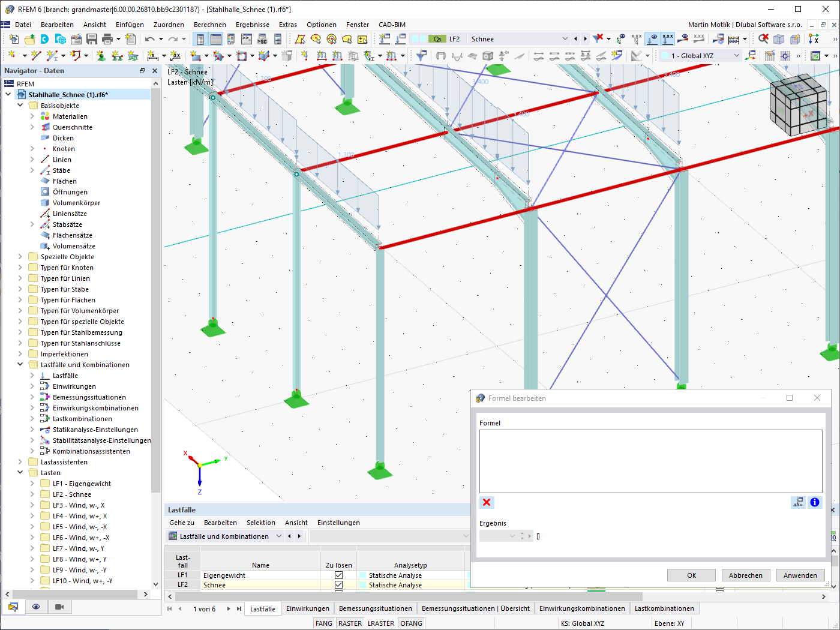Collapse the Basisobjekte tree node
The width and height of the screenshot is (840, 630).
click(20, 106)
